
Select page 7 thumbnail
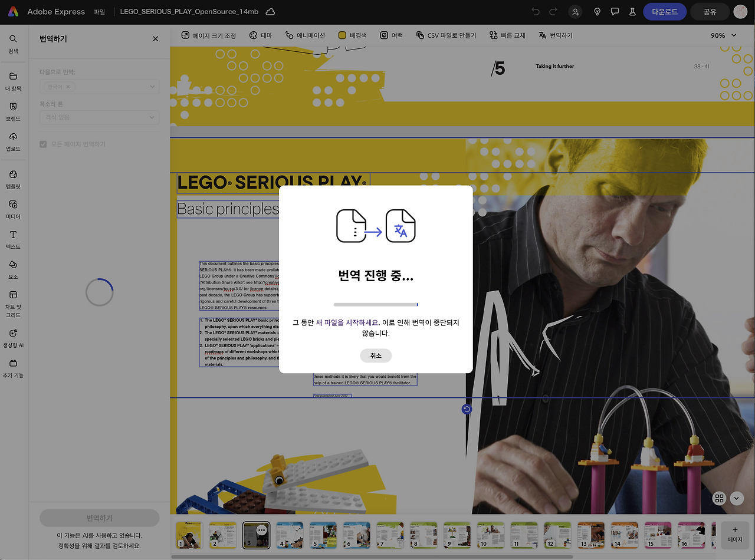click(390, 535)
